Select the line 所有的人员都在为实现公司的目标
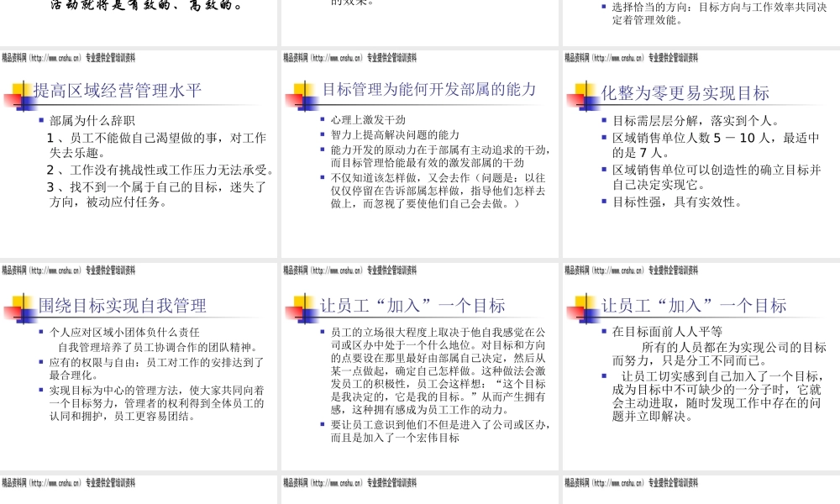 (x=720, y=354)
